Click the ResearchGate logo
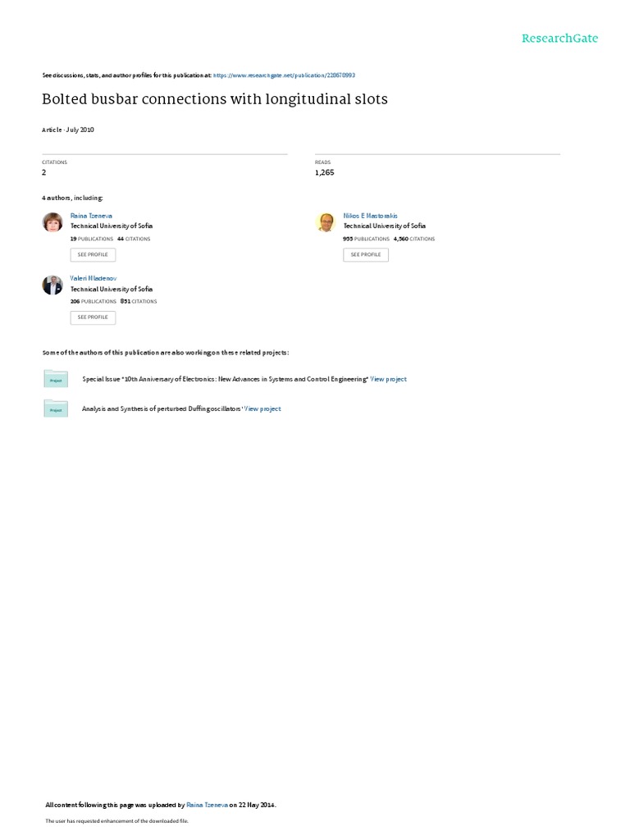This screenshot has width=630, height=840. pos(559,38)
